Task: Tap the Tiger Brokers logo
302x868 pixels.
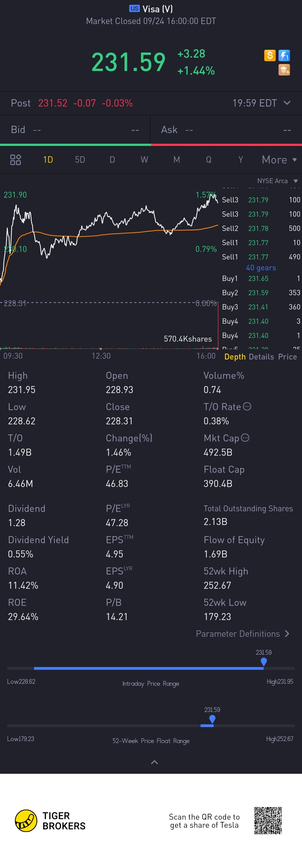Action: 50,821
